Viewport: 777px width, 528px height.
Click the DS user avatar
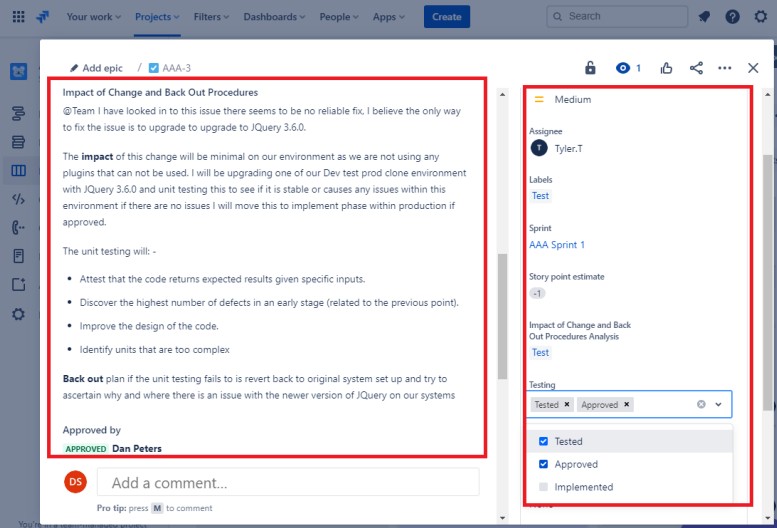75,482
